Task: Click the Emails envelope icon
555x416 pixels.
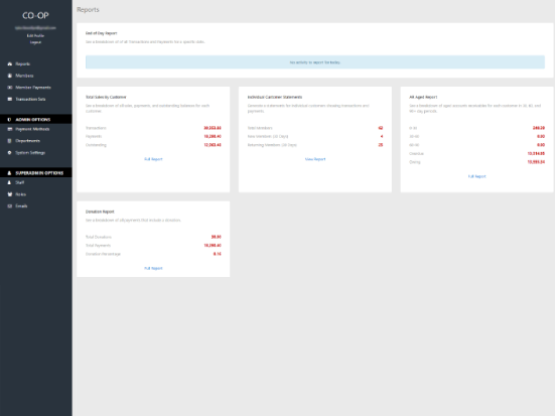Action: pos(10,206)
